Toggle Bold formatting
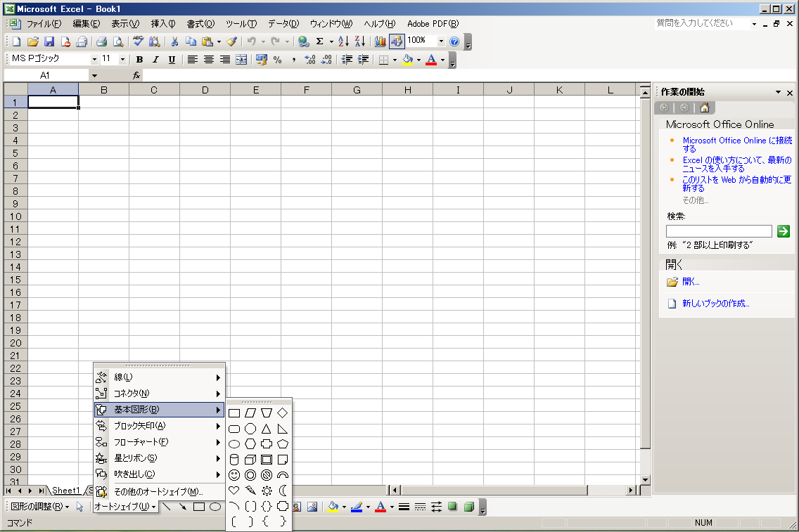The height and width of the screenshot is (532, 799). click(x=139, y=60)
